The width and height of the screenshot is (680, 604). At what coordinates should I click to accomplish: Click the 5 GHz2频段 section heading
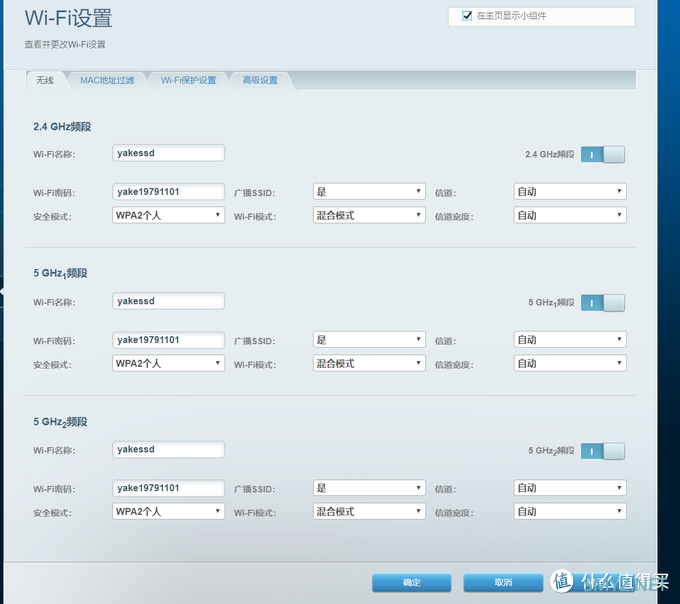tap(60, 422)
